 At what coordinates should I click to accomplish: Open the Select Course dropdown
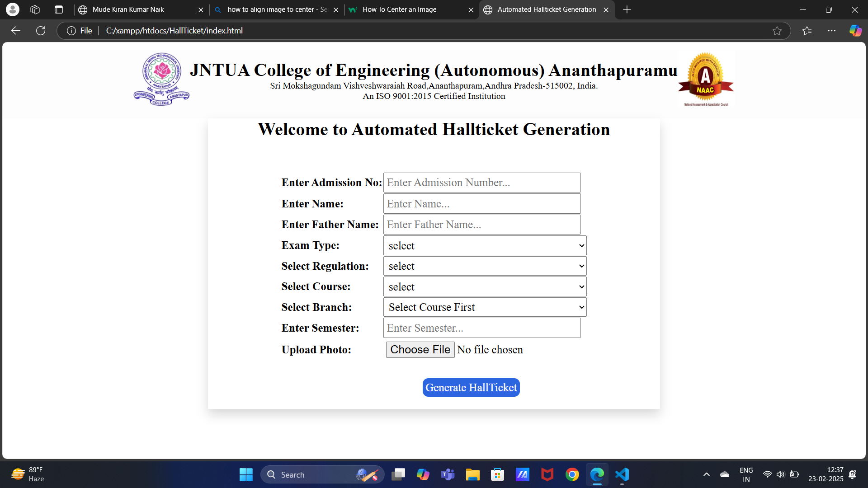pyautogui.click(x=485, y=287)
